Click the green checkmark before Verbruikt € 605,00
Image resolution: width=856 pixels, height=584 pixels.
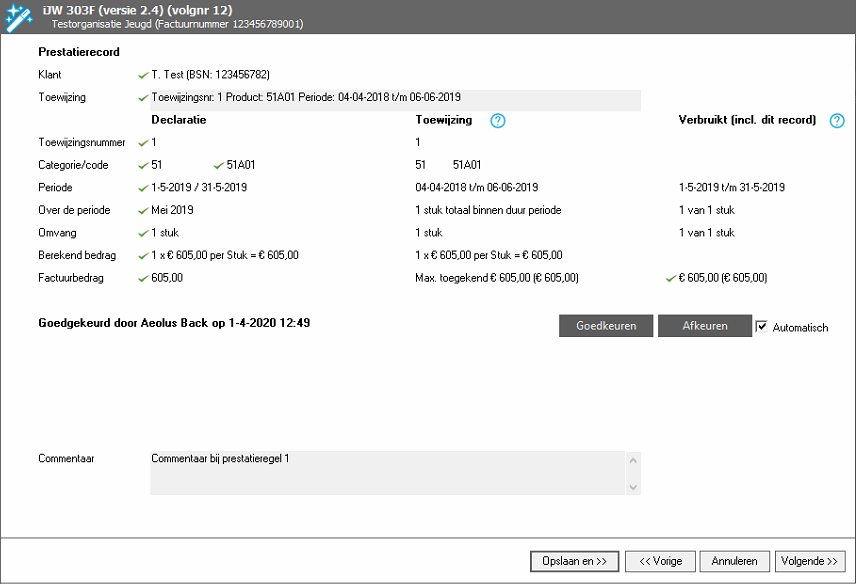click(x=671, y=278)
